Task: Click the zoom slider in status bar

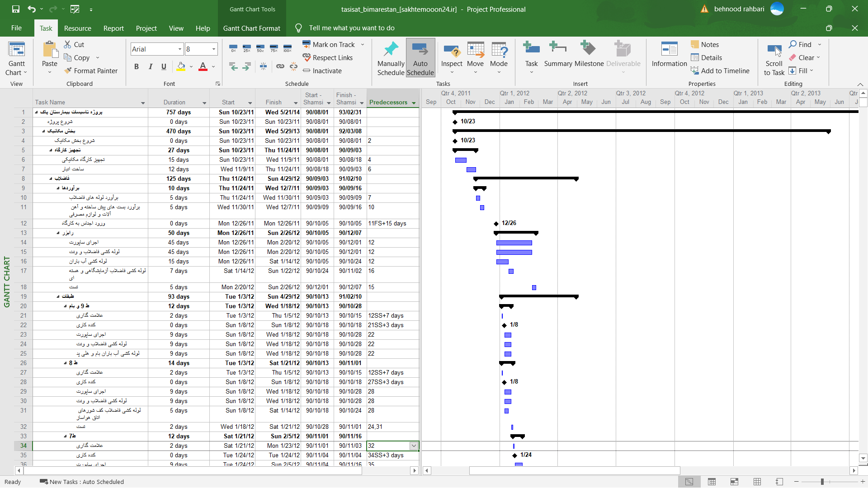Action: pyautogui.click(x=822, y=482)
